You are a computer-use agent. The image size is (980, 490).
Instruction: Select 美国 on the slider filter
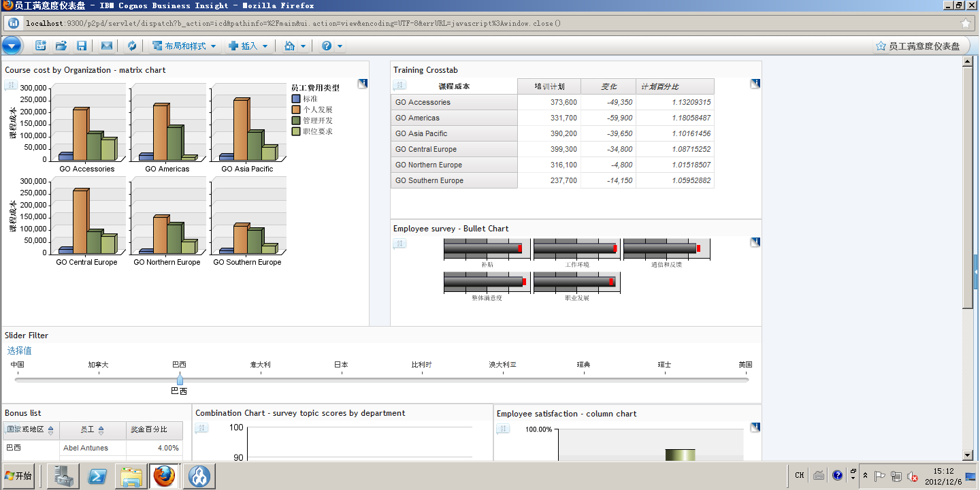(746, 365)
